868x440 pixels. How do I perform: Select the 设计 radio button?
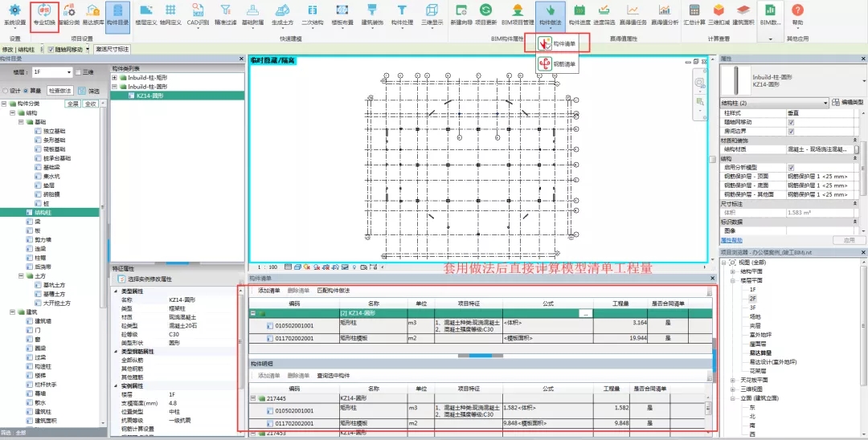(x=6, y=91)
